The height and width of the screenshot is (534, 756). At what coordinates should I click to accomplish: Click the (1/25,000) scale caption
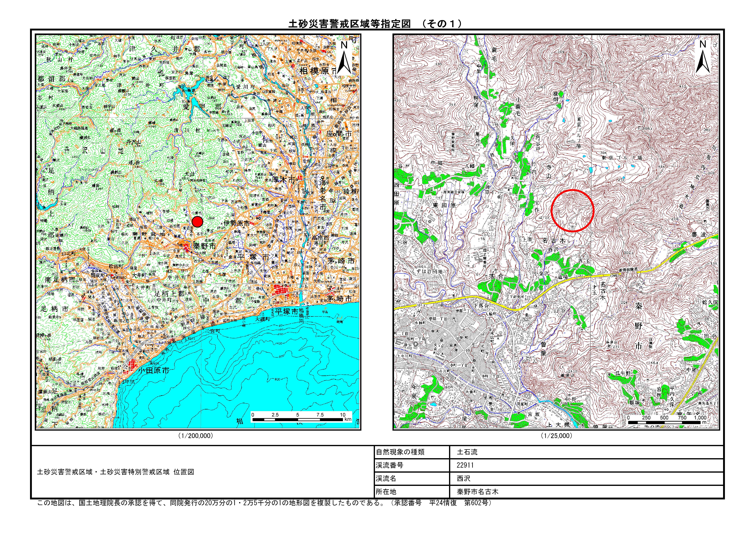tap(556, 436)
